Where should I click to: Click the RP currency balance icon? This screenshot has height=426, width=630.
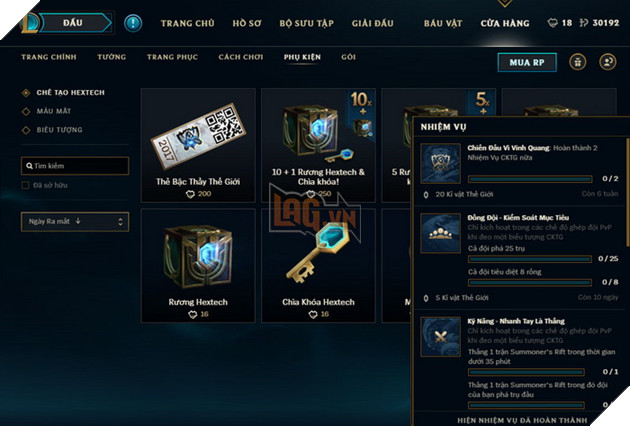coord(552,23)
